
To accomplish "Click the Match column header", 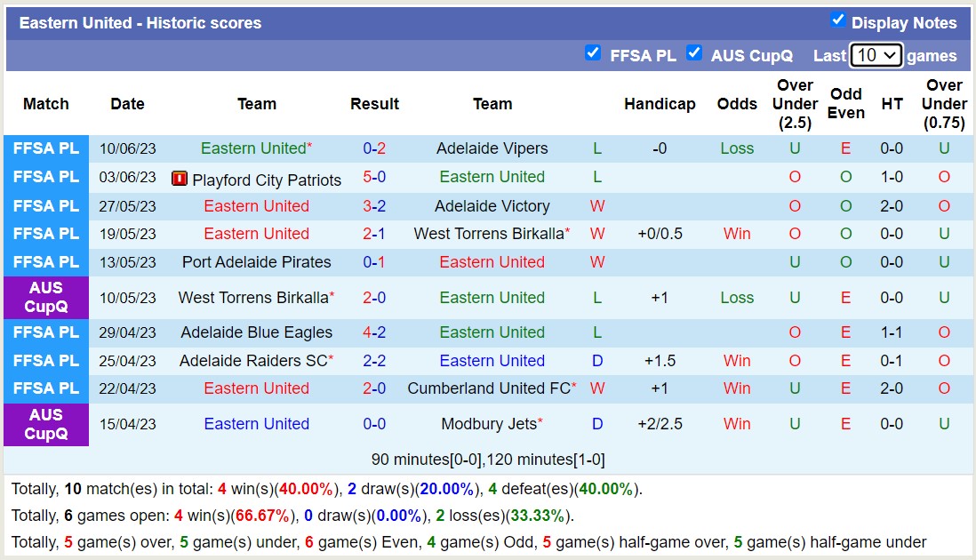I will coord(45,104).
